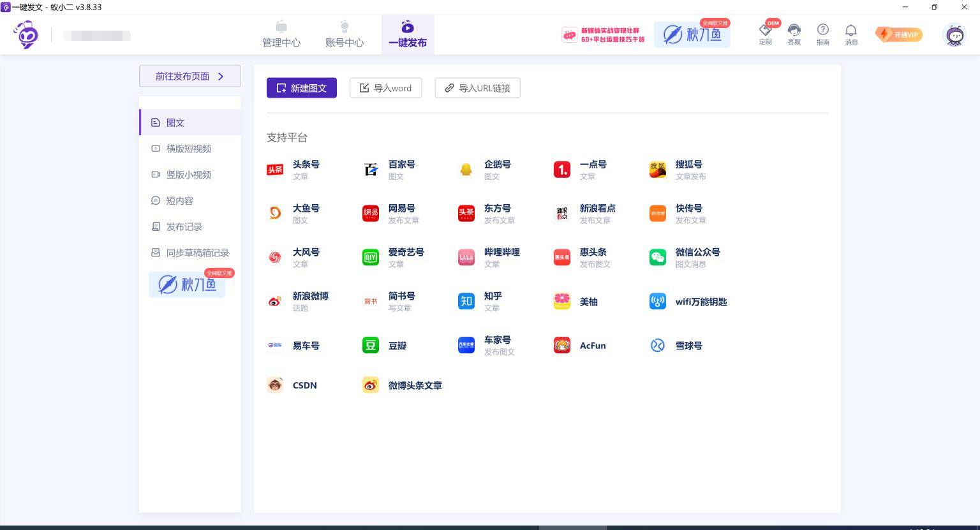Click the 雪球号 icon
The image size is (980, 530).
click(658, 346)
